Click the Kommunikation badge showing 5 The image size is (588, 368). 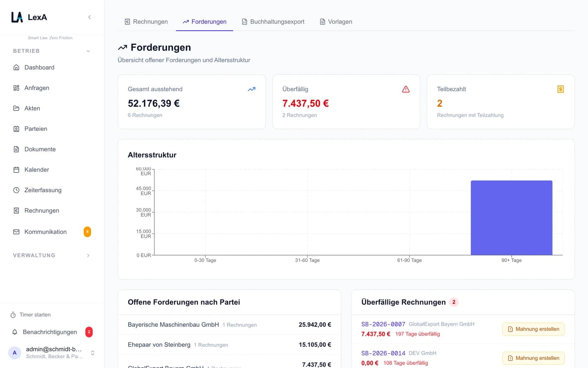87,232
